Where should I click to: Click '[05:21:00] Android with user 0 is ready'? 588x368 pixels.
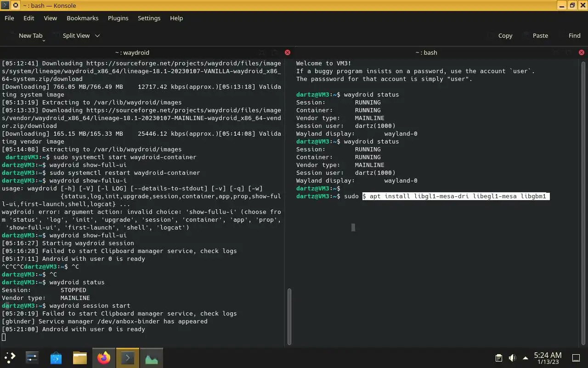point(73,329)
